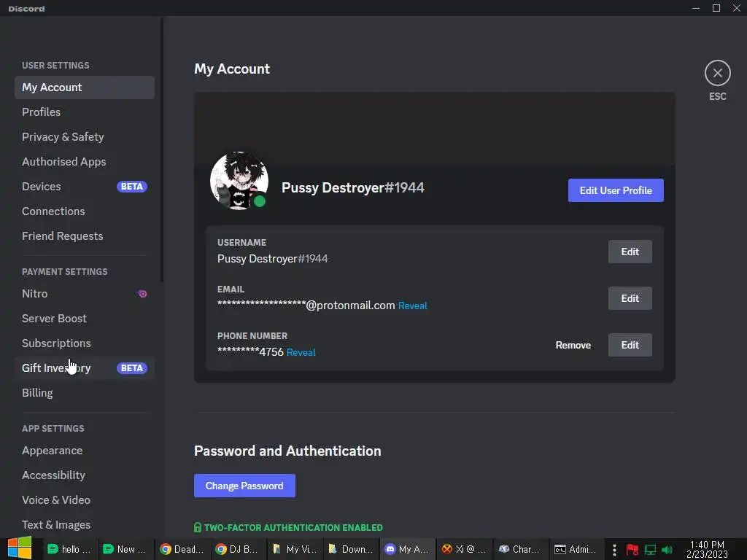Screen dimensions: 747x560
Task: Open Text & Images settings
Action: click(x=85, y=524)
